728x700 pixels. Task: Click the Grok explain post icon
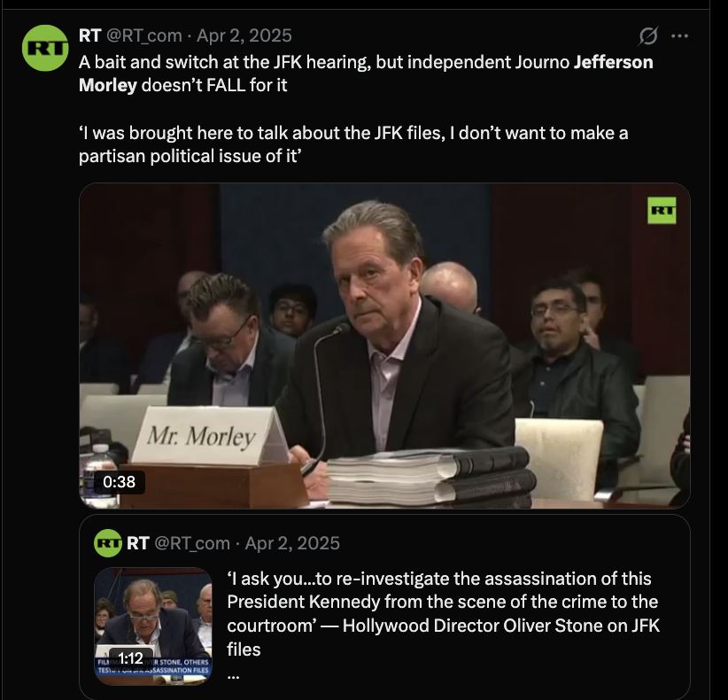point(647,35)
